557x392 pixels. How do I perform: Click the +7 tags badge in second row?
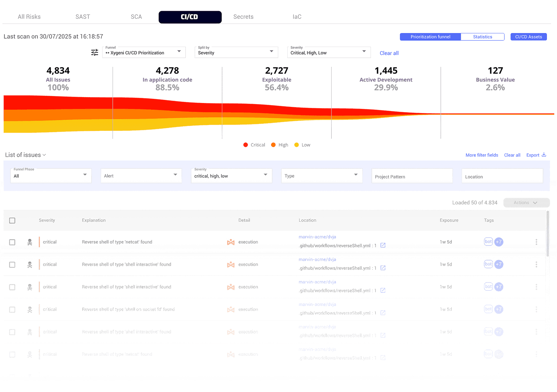499,264
